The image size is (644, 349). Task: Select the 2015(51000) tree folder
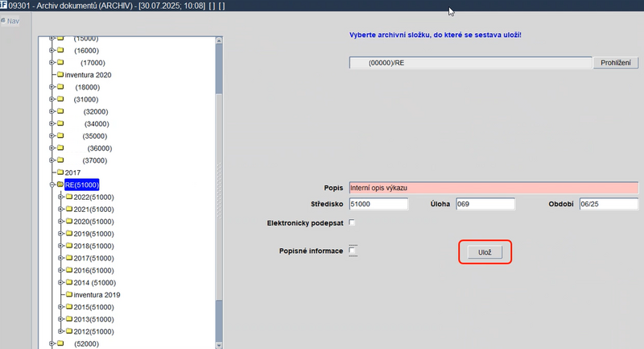[x=93, y=307]
